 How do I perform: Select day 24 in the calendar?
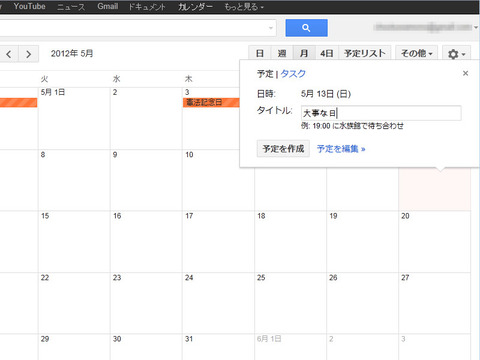click(218, 303)
